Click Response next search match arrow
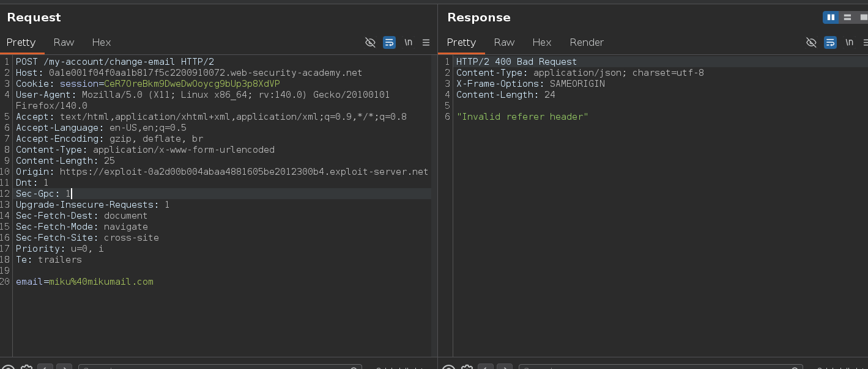The image size is (868, 369). click(x=505, y=367)
